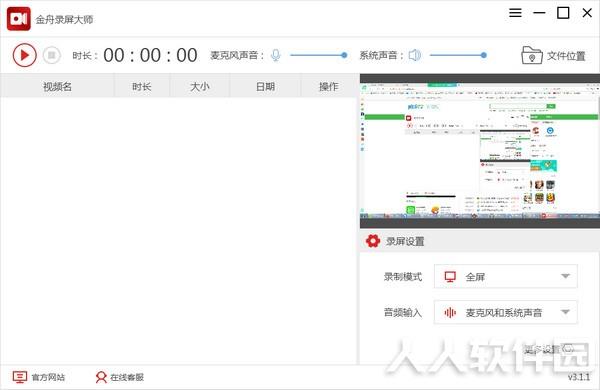Sort by the 时长 column header
This screenshot has height=390, width=600.
142,86
